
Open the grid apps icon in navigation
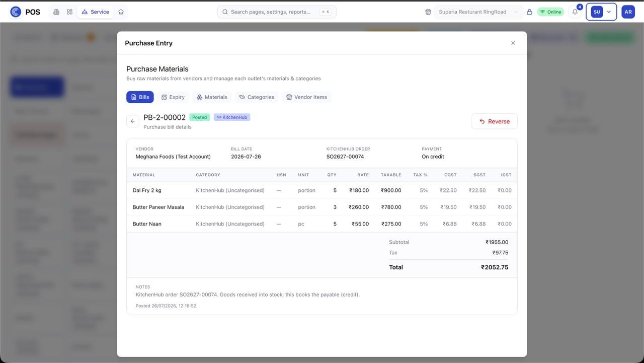tap(70, 12)
